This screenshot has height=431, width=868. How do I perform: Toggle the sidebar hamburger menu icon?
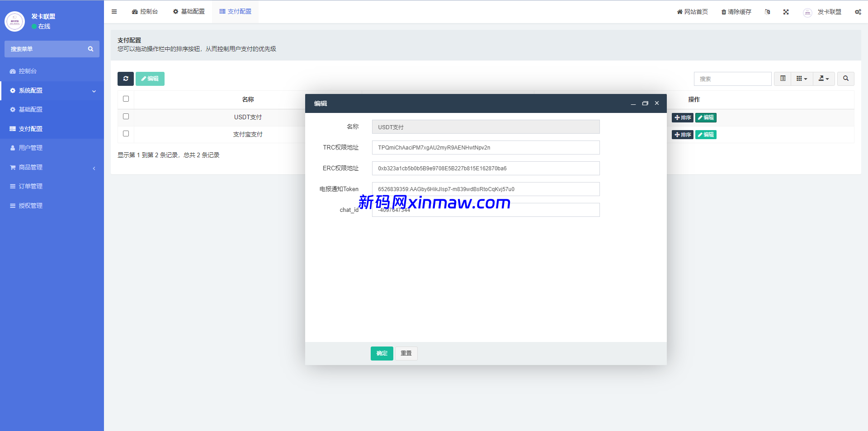114,12
